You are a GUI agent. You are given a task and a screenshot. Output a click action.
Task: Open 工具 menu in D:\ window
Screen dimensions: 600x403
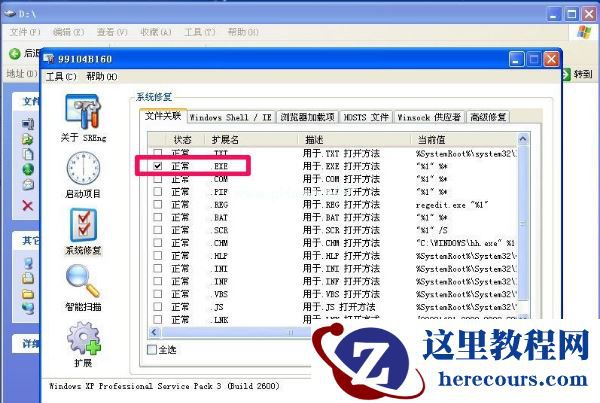click(199, 32)
